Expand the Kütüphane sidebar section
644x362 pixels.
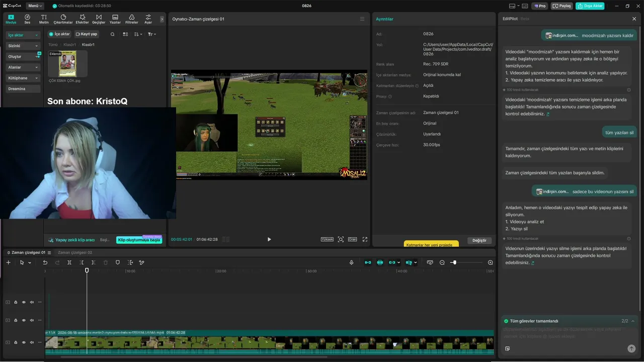23,78
